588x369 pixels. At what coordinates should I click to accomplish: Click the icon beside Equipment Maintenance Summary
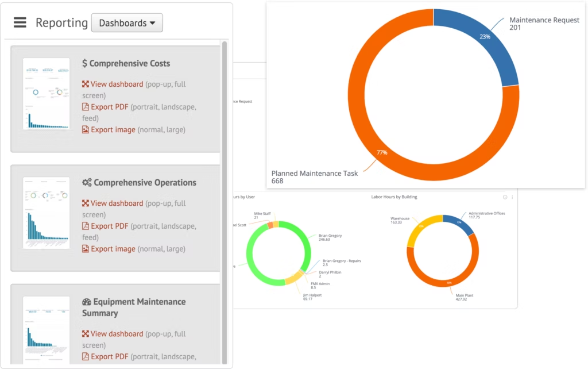(86, 301)
